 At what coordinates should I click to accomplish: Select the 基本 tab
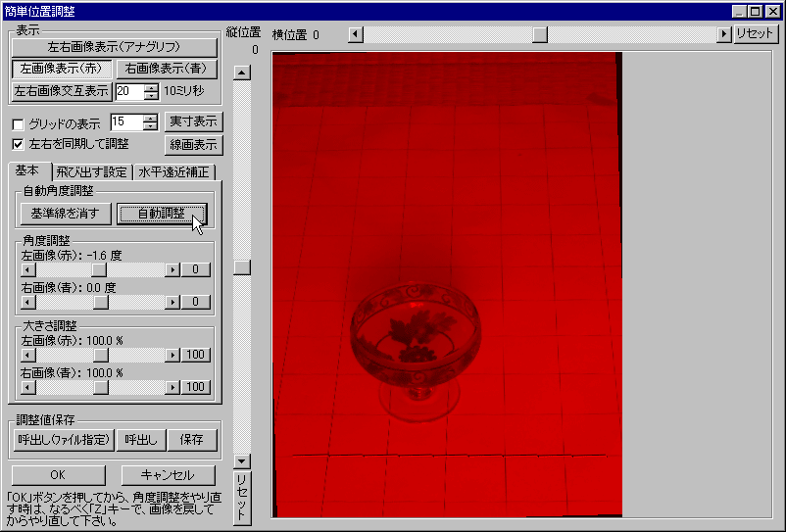(x=27, y=171)
